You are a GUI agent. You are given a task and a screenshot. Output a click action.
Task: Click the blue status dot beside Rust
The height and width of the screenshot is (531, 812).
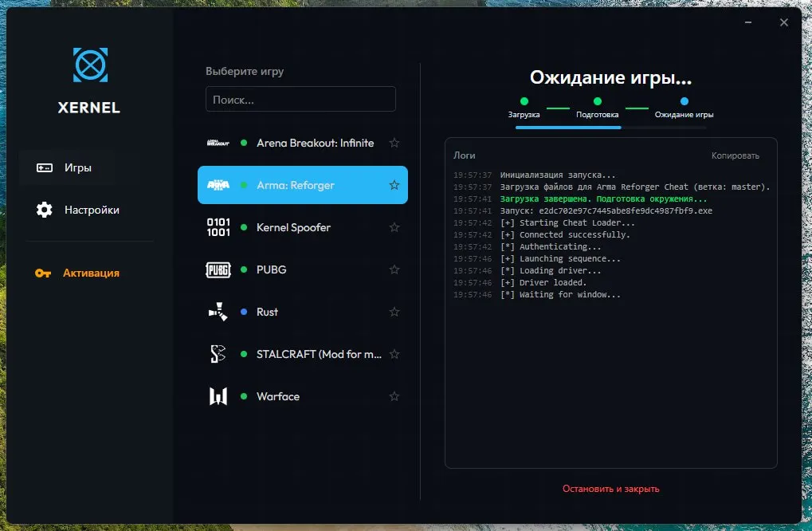[243, 312]
